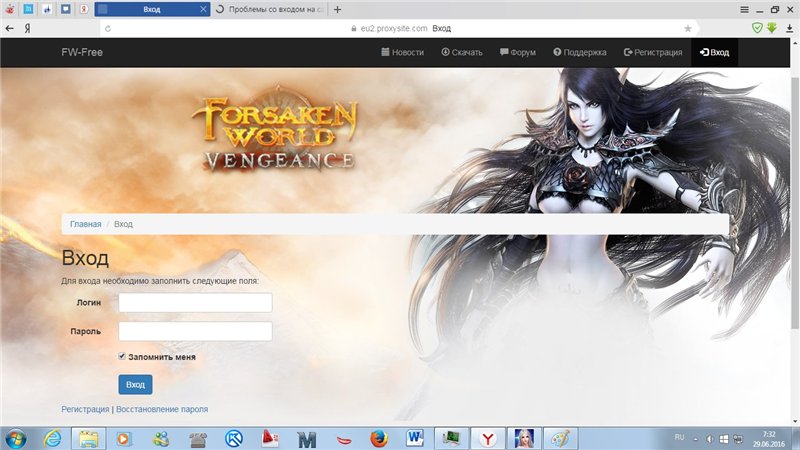Open the media player taskbar icon
800x450 pixels.
(123, 439)
